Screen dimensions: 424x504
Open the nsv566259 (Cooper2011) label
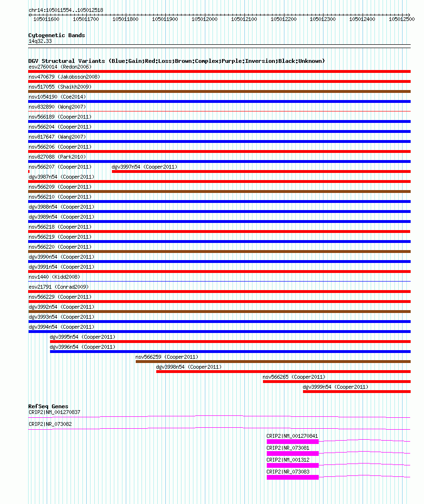tap(167, 357)
